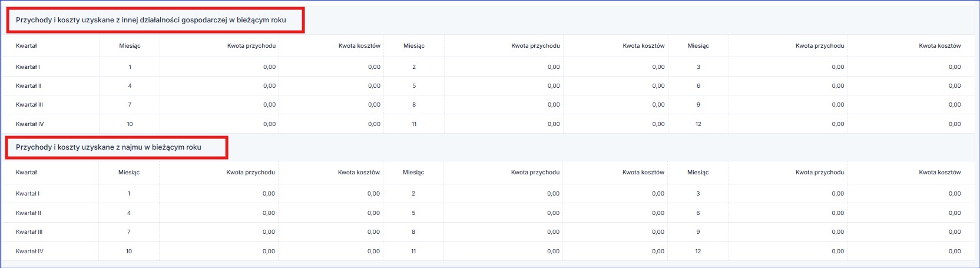
Task: Click month 3 income field in business activity table
Action: click(x=837, y=67)
